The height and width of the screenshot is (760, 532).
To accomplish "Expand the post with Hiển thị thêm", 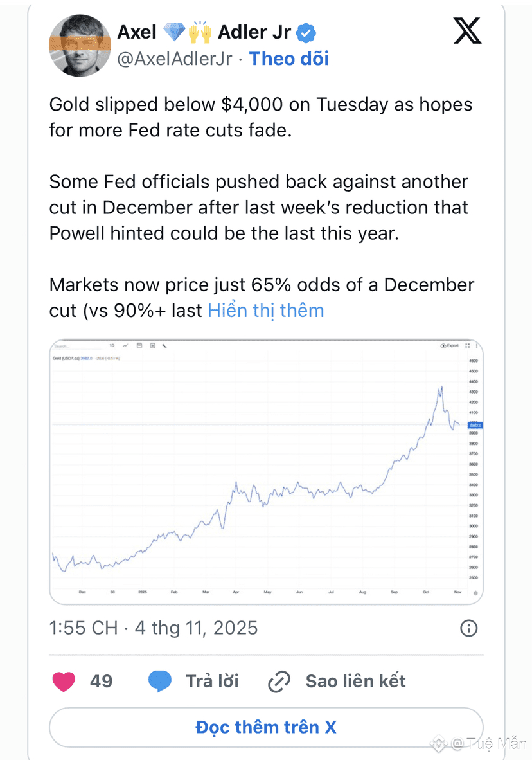I will [x=265, y=311].
